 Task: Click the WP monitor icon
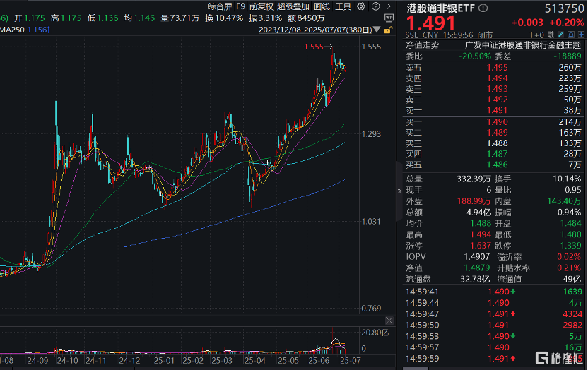coord(389,18)
